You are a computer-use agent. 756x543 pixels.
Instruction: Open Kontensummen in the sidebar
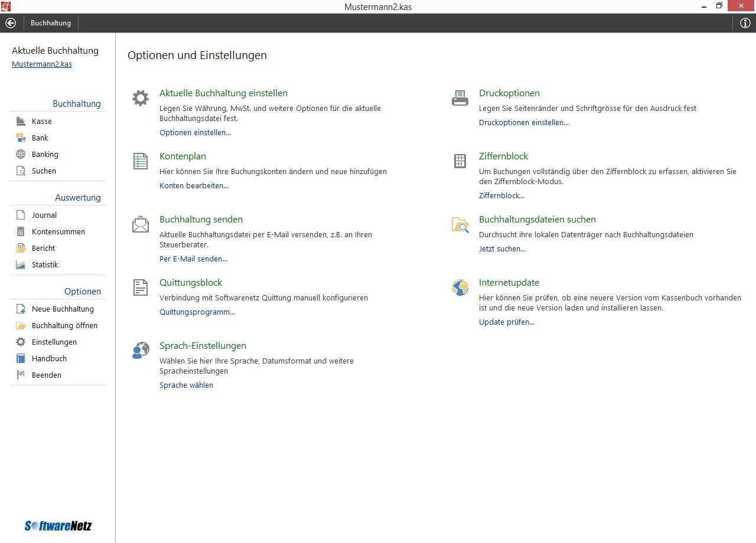(x=58, y=231)
